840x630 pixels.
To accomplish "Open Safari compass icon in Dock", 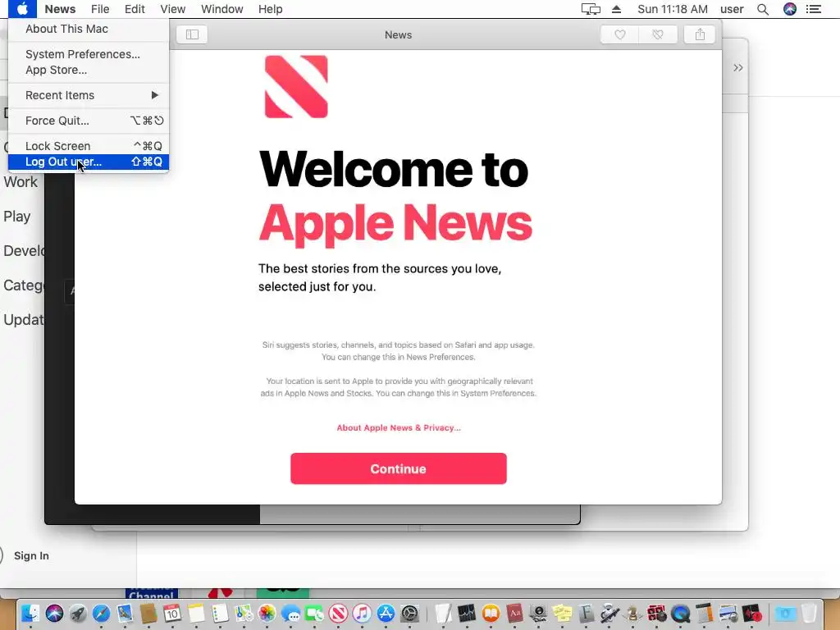I will (101, 614).
